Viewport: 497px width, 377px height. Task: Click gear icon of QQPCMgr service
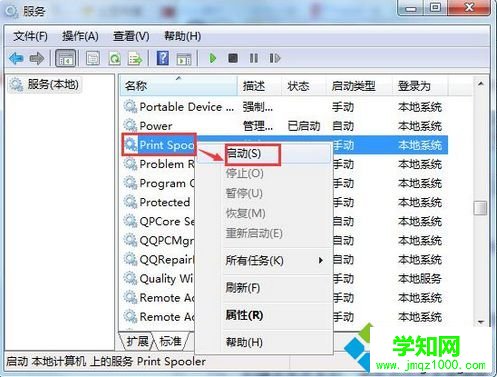130,240
